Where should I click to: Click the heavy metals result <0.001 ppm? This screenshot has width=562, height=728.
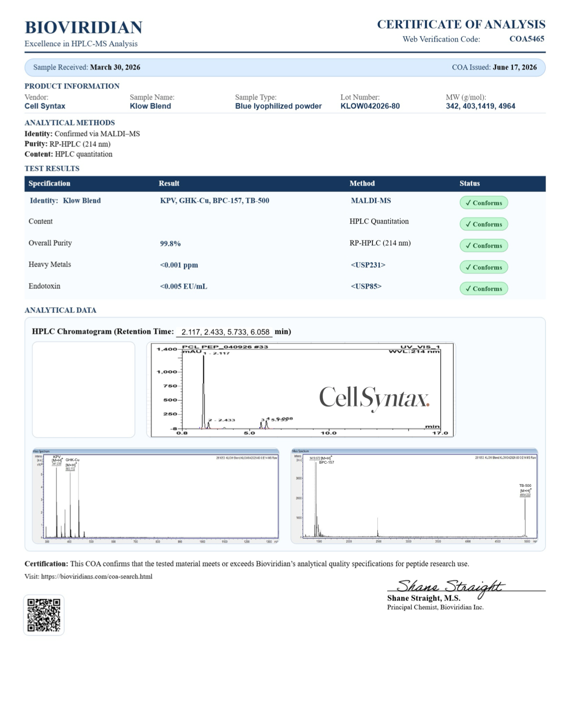pos(179,265)
